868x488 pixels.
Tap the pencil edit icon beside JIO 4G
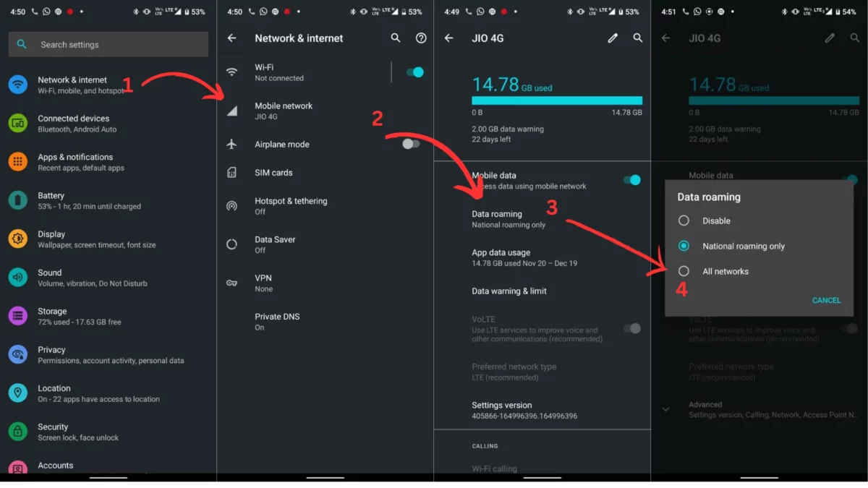click(613, 38)
